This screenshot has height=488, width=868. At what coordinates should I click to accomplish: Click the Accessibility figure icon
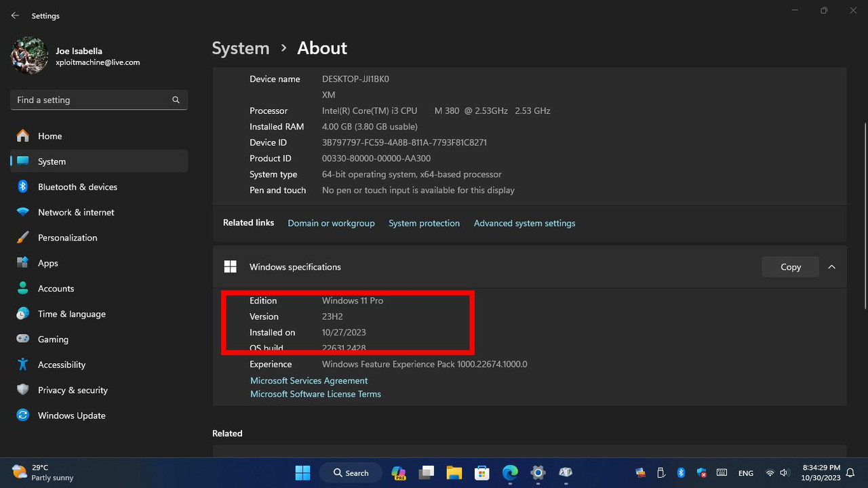tap(23, 365)
